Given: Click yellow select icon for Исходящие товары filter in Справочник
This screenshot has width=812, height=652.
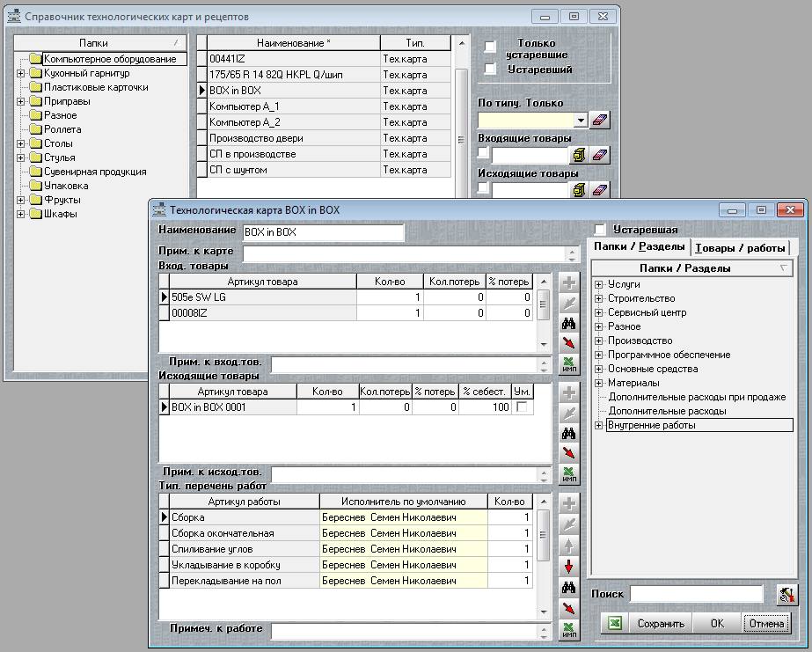Looking at the screenshot, I should (579, 189).
